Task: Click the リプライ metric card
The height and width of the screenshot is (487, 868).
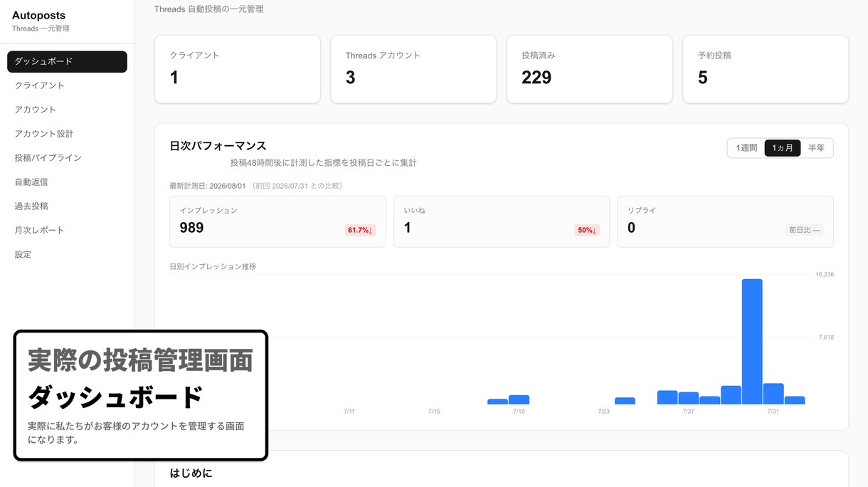Action: [725, 222]
